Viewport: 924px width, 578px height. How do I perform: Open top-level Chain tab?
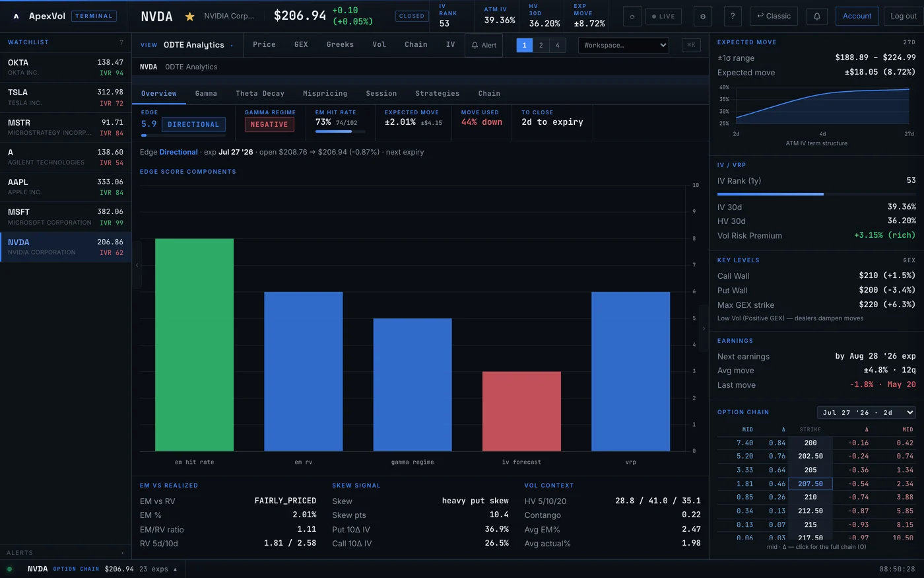[x=416, y=44]
